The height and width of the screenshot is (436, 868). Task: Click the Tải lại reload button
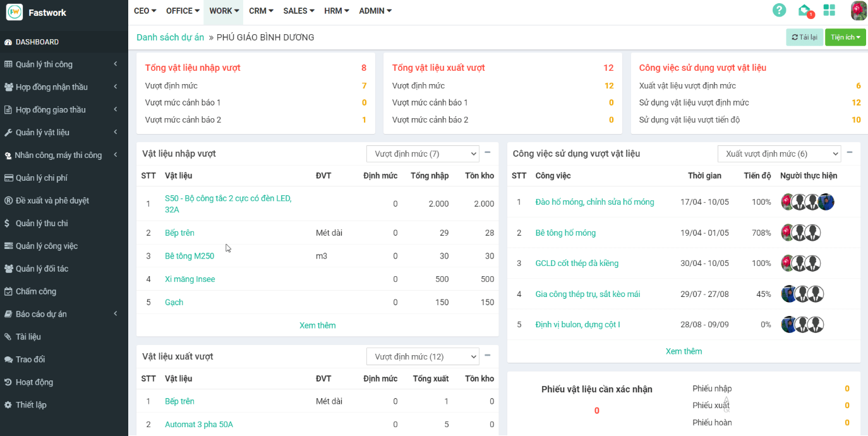click(x=804, y=37)
